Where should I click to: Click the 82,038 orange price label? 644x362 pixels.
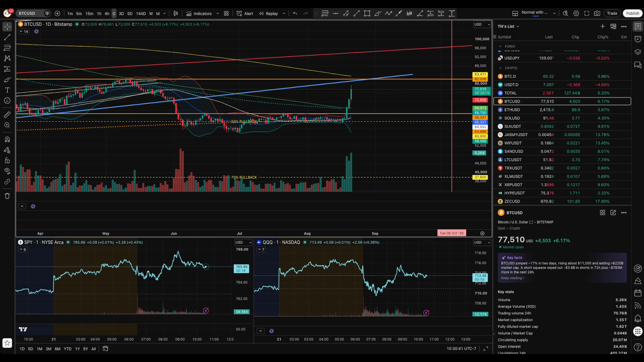(480, 79)
